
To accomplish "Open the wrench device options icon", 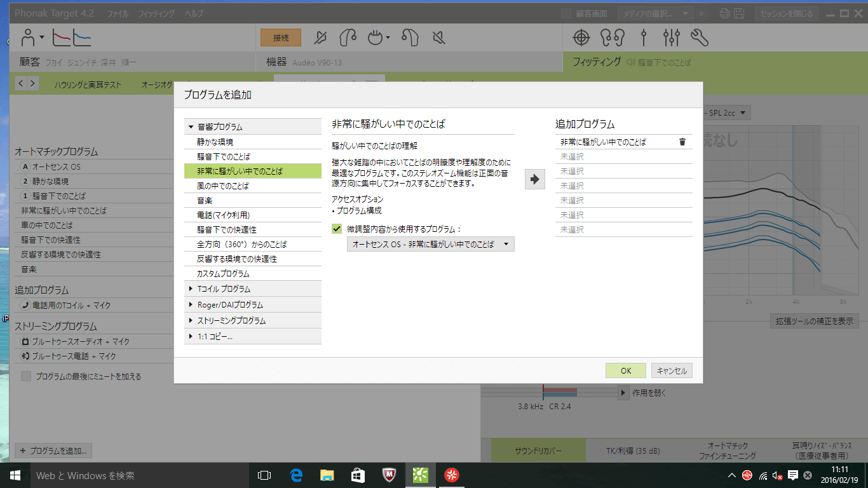I will click(699, 38).
